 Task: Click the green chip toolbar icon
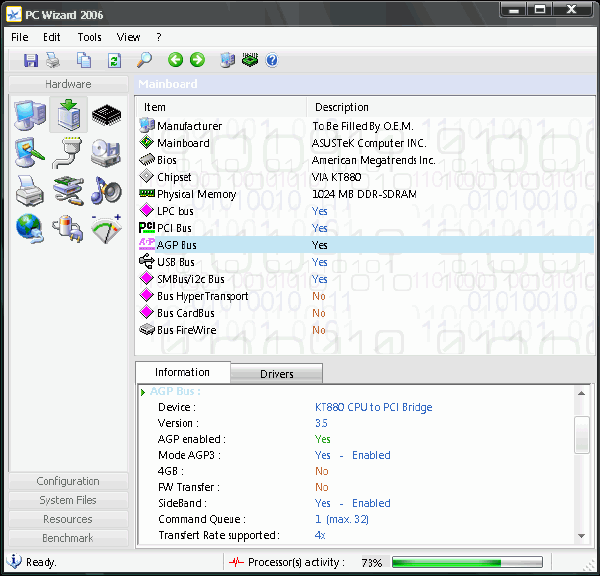250,60
